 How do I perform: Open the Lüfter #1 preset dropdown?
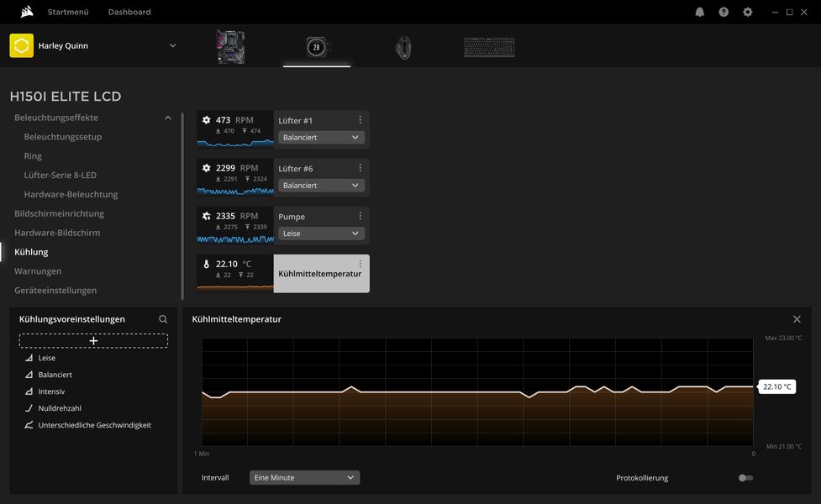[x=322, y=137]
